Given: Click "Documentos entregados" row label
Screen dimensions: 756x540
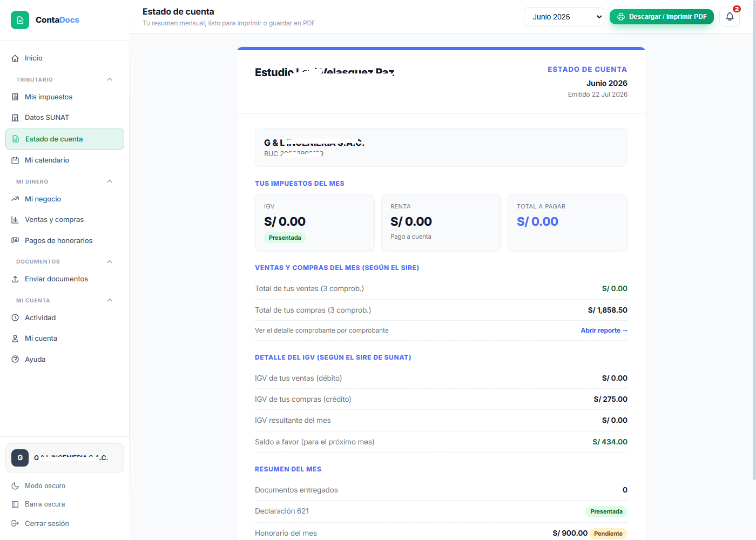Looking at the screenshot, I should [296, 490].
